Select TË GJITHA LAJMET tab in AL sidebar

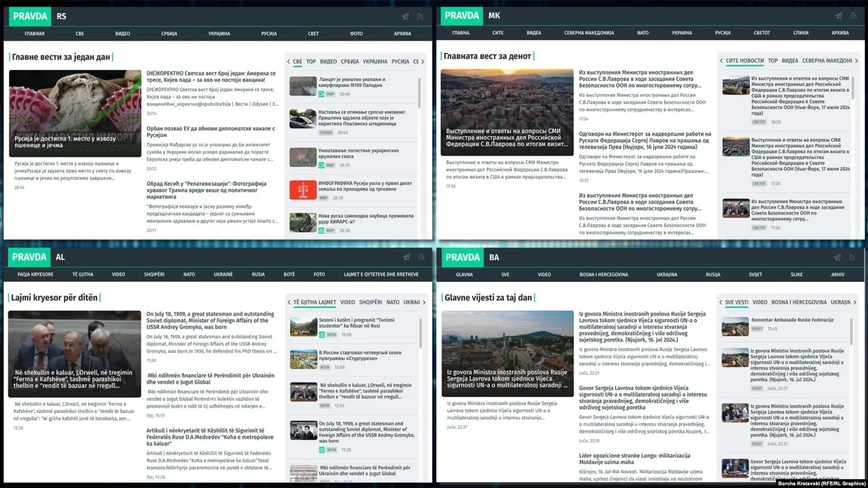pyautogui.click(x=315, y=302)
